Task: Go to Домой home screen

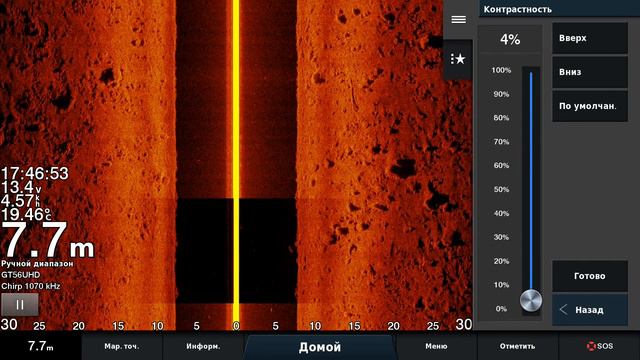Action: point(320,347)
